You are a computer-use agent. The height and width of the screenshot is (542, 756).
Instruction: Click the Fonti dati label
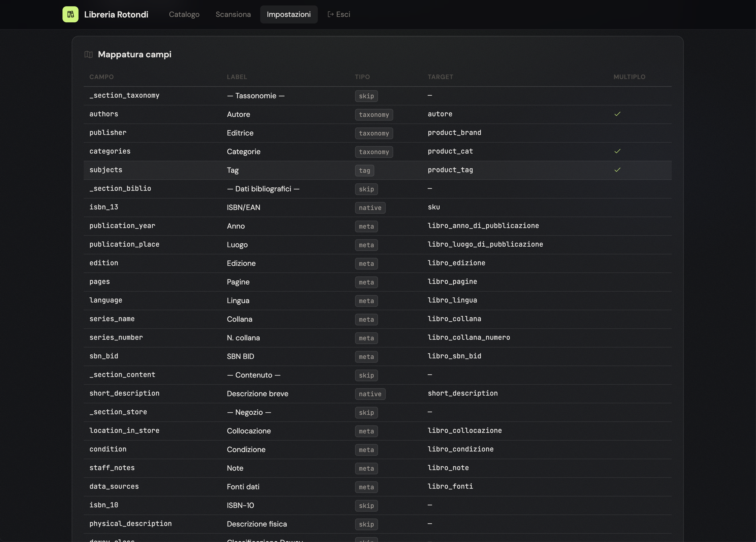[x=243, y=487]
